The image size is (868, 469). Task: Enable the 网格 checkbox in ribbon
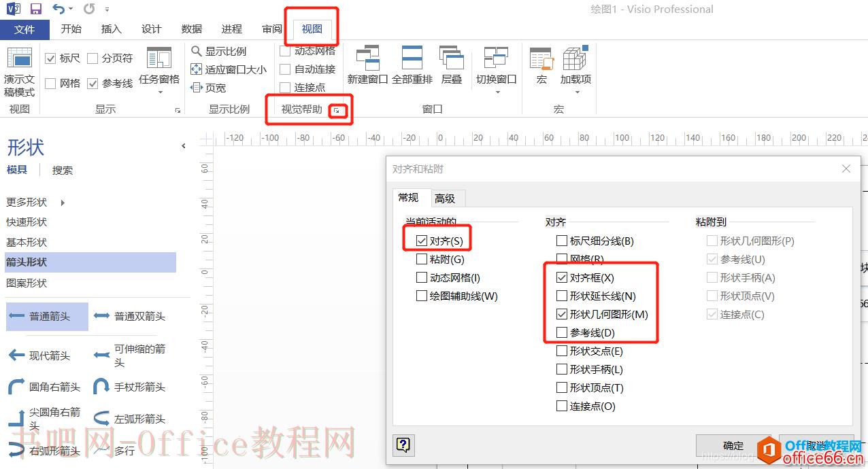(x=50, y=84)
